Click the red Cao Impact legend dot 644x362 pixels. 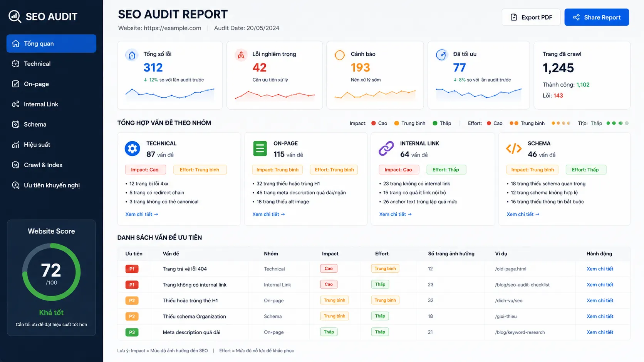click(374, 123)
